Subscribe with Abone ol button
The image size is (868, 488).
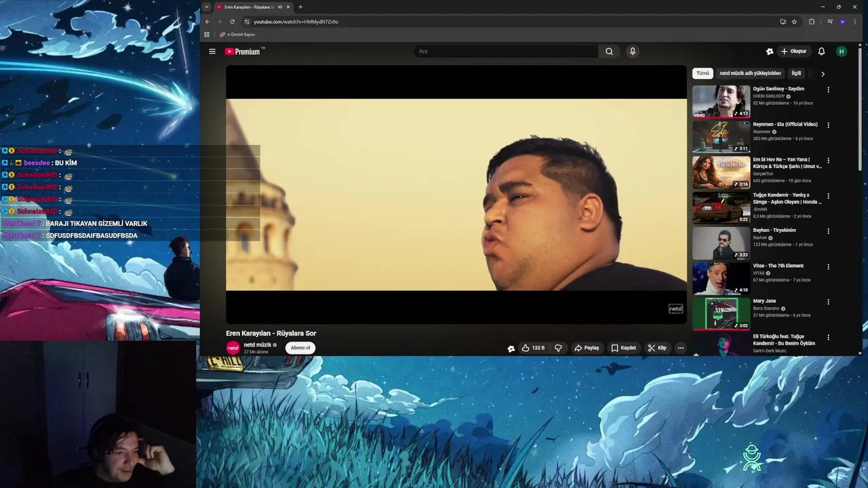click(x=300, y=348)
